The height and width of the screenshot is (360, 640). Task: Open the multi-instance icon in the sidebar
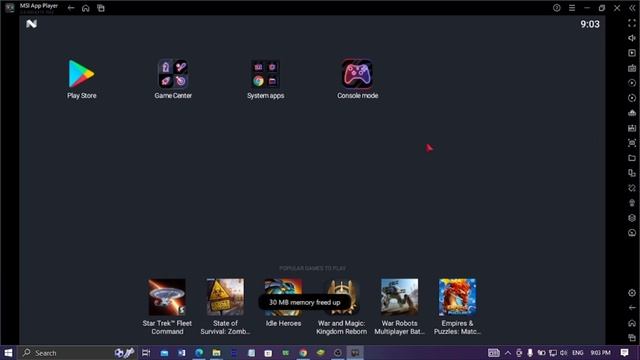tap(632, 173)
